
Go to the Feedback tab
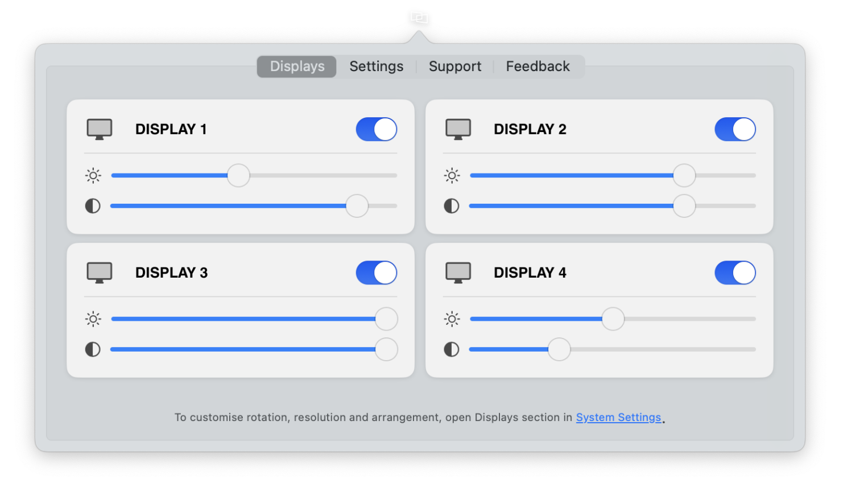538,67
